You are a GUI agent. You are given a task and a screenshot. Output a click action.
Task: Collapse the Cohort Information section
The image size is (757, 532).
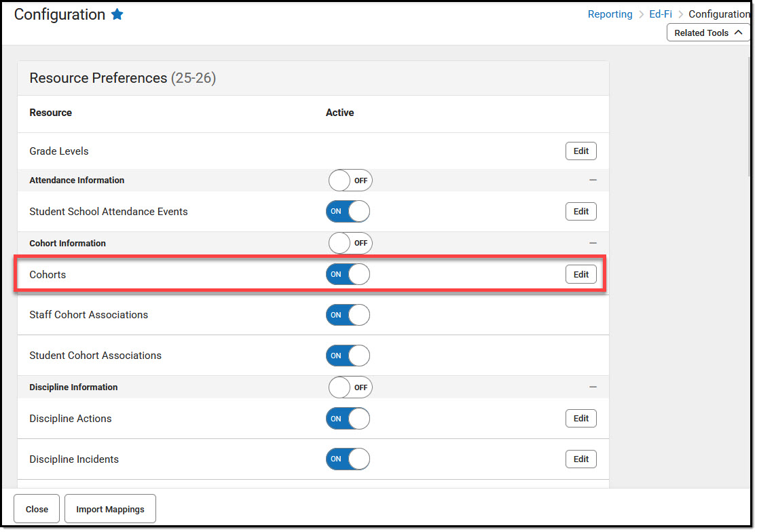tap(593, 243)
